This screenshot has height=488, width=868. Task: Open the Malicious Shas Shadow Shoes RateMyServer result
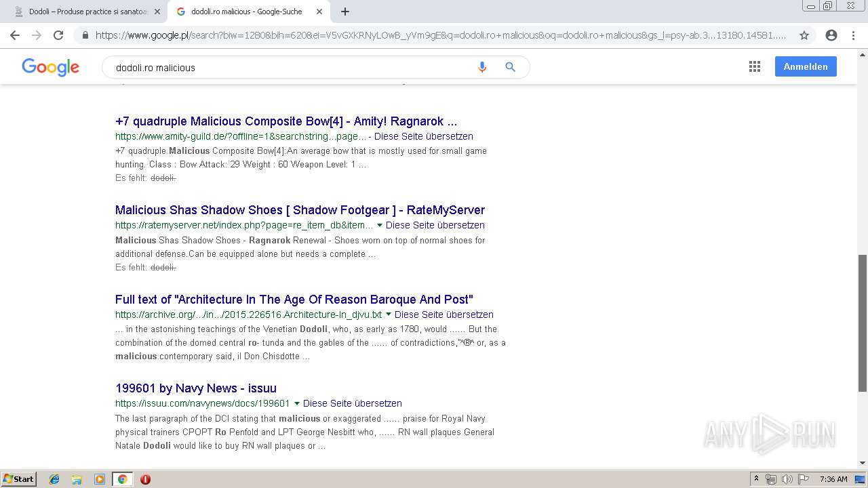click(x=300, y=210)
